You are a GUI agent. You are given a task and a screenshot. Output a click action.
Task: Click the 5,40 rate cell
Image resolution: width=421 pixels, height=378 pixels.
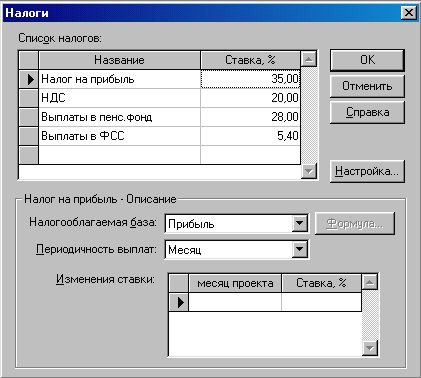coord(250,136)
